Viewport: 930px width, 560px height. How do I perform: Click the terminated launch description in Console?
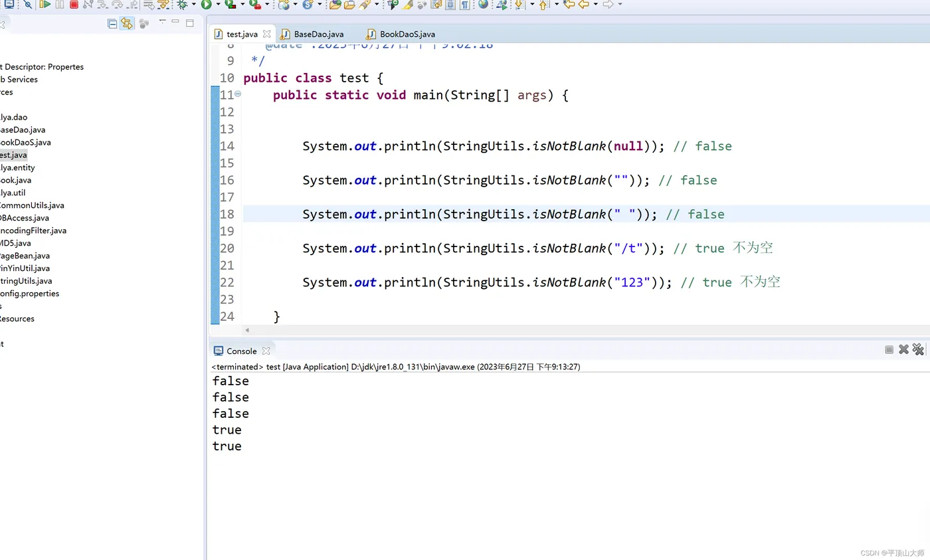coord(396,367)
